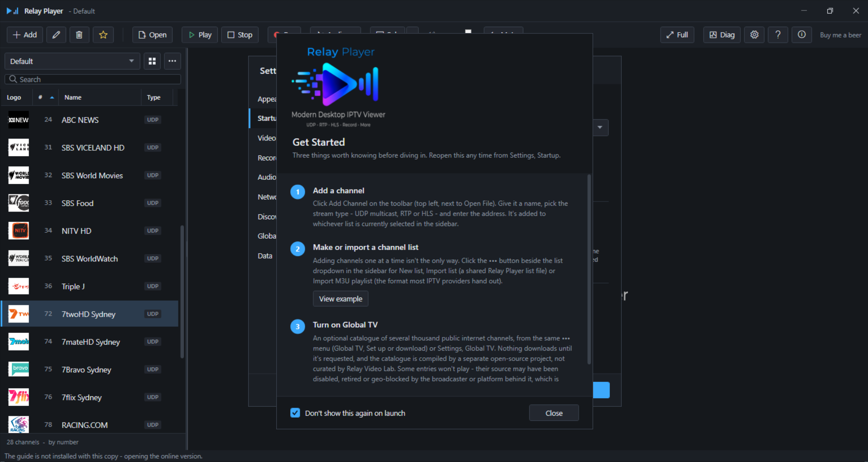Click the trash delete channel icon
The image size is (868, 462).
(x=79, y=35)
